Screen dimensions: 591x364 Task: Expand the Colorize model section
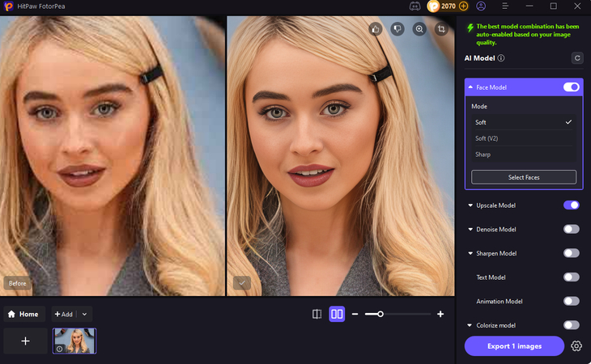click(x=470, y=325)
